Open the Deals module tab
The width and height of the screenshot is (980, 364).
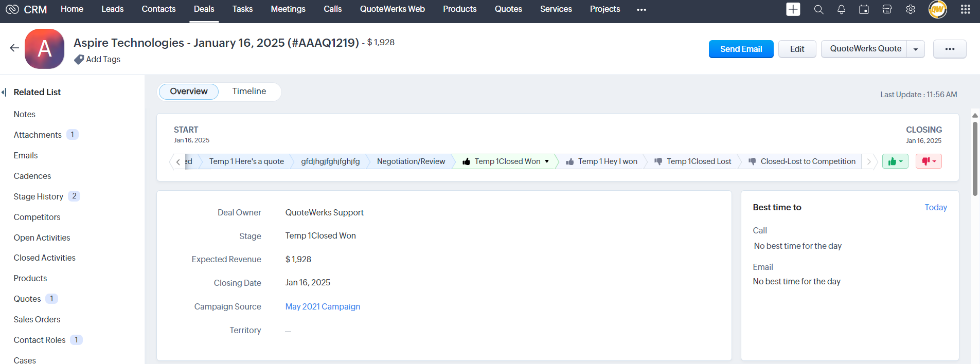tap(204, 9)
